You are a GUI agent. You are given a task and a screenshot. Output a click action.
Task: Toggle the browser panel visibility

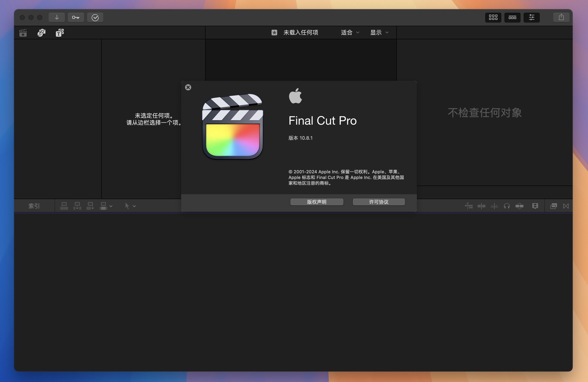click(493, 17)
